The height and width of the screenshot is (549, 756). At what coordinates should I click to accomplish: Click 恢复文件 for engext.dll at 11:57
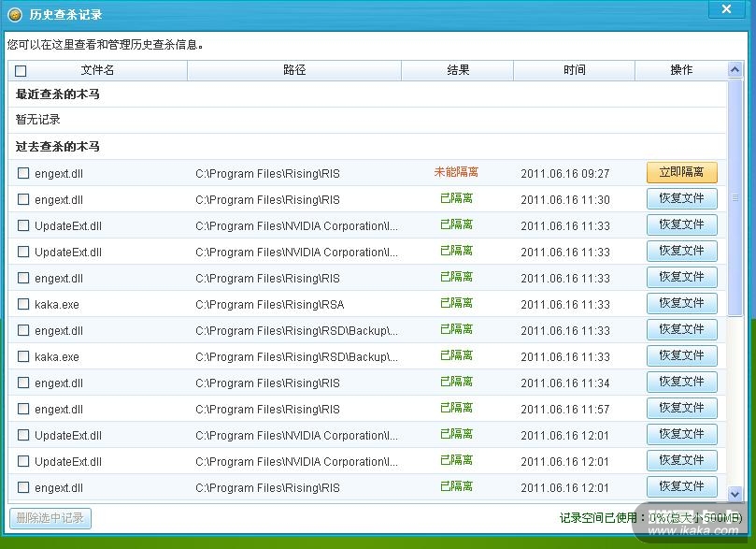pos(682,408)
